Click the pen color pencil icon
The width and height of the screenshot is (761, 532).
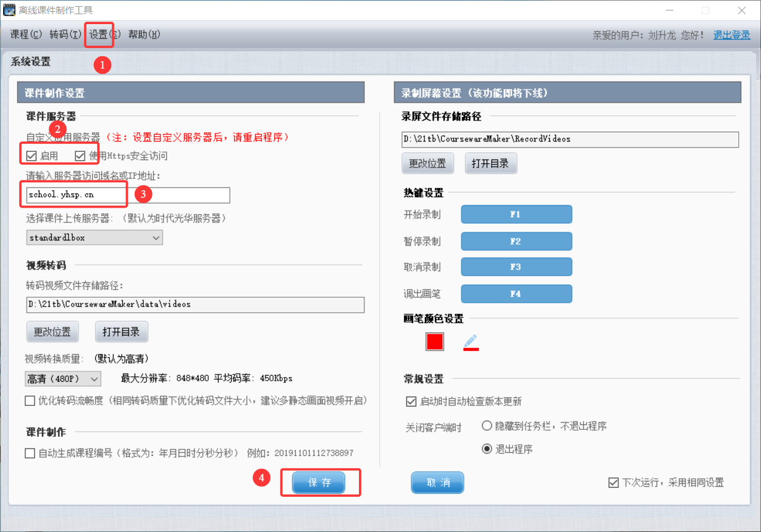pos(471,342)
